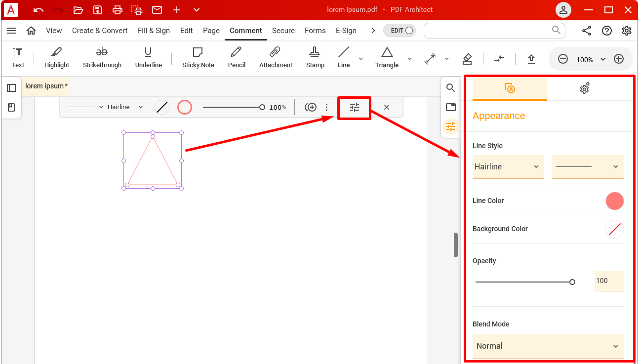Open the bookmarks panel icon

tap(11, 107)
